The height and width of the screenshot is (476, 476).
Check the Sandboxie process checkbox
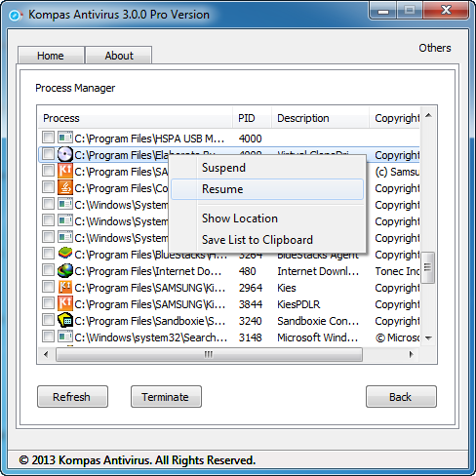48,320
